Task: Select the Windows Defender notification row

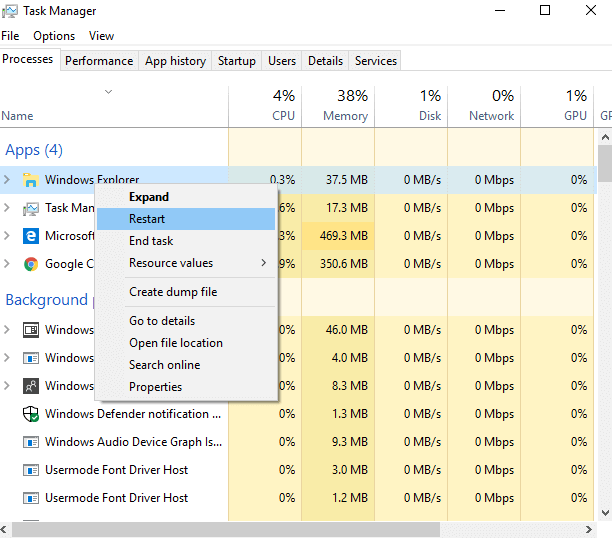Action: click(298, 414)
